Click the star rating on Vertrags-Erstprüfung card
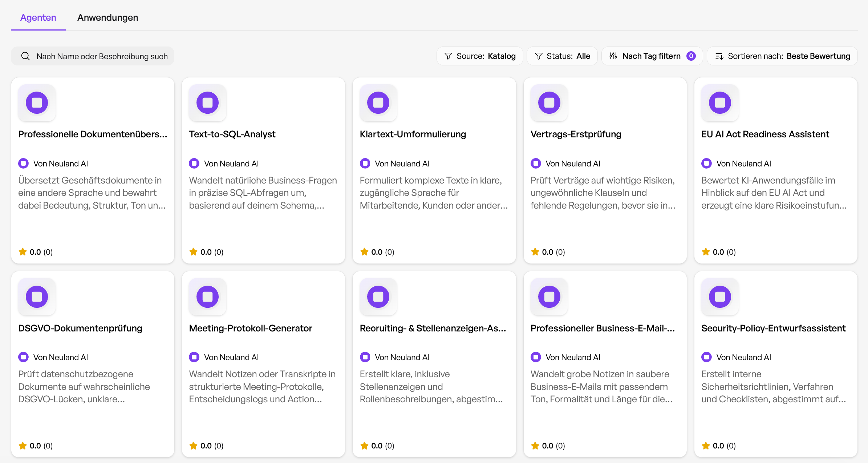Screen dimensions: 868x463 (x=548, y=252)
